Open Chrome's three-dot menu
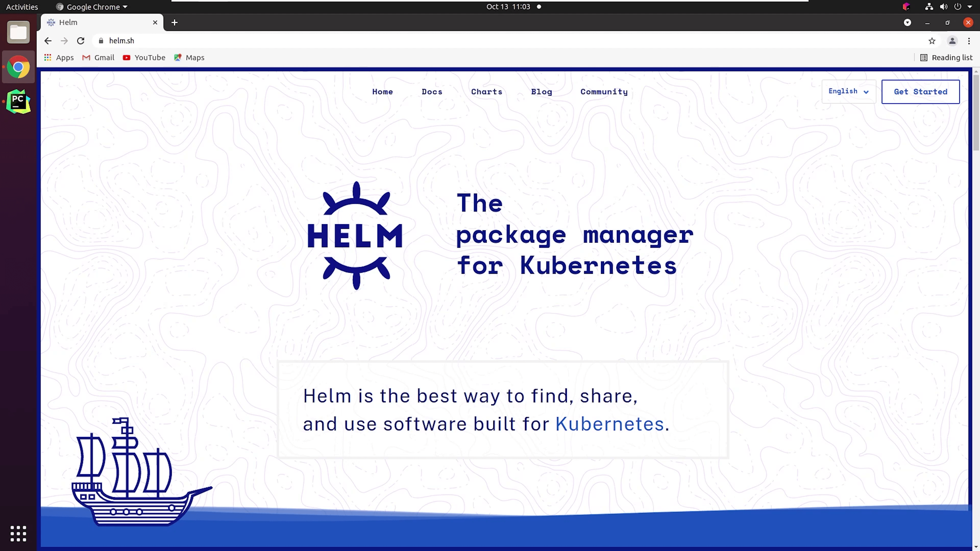 pos(969,41)
